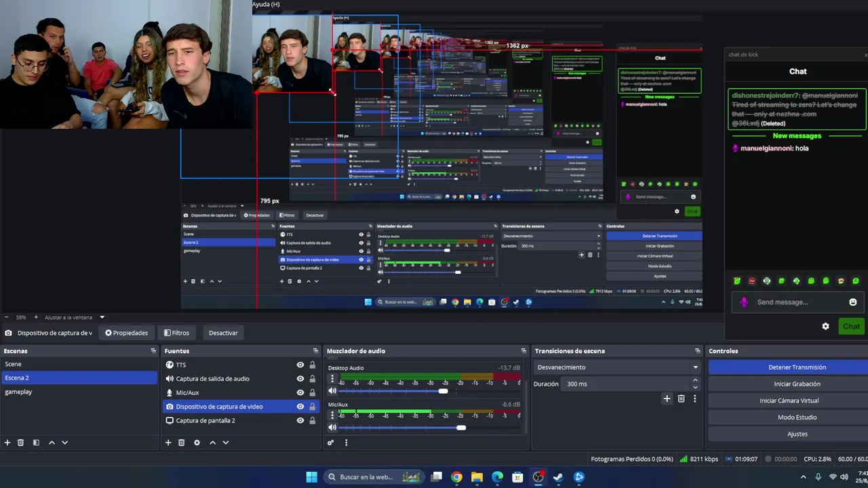868x488 pixels.
Task: Open emoji picker in chat message box
Action: [x=853, y=302]
